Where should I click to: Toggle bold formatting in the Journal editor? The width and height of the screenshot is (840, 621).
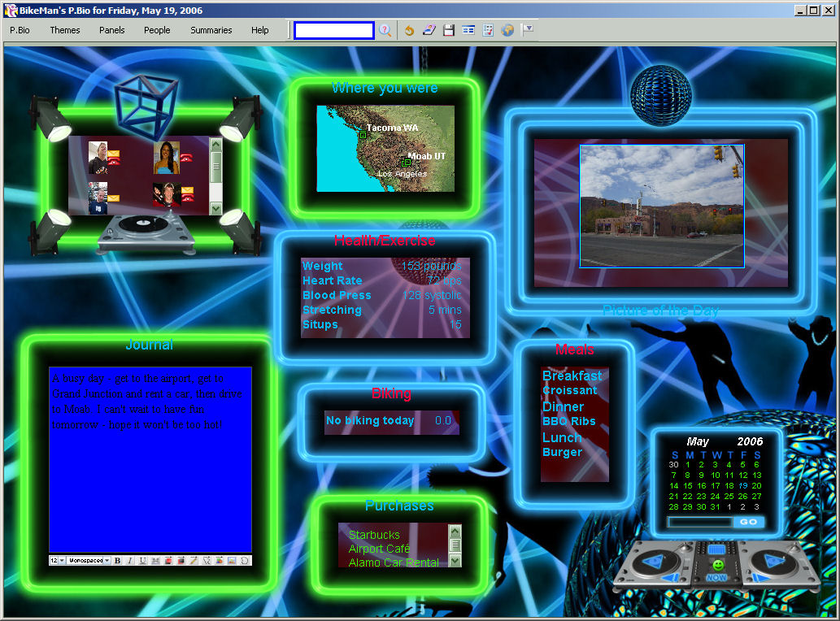117,561
